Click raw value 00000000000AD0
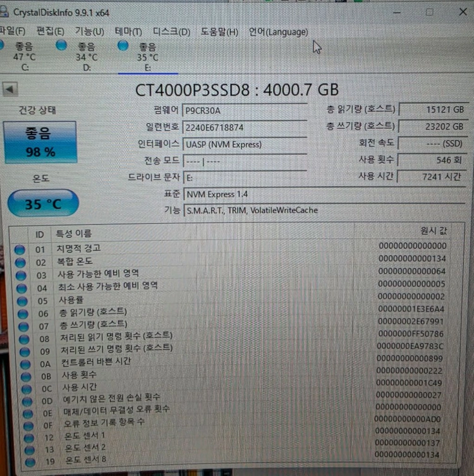474x476 pixels. pos(407,419)
